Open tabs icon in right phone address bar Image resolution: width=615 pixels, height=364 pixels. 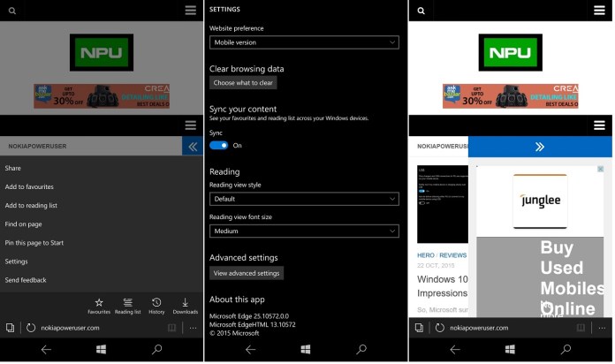[419, 328]
